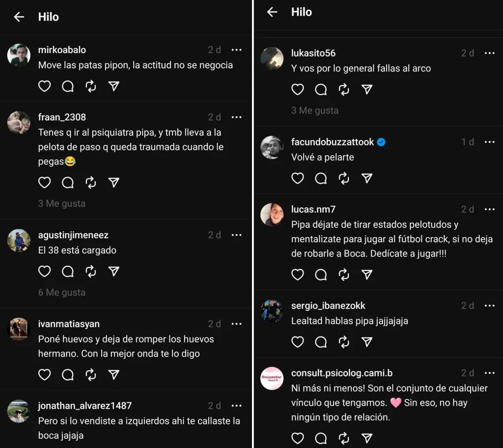
Task: Like consult.psicolog.cami.b's comment
Action: tap(298, 438)
